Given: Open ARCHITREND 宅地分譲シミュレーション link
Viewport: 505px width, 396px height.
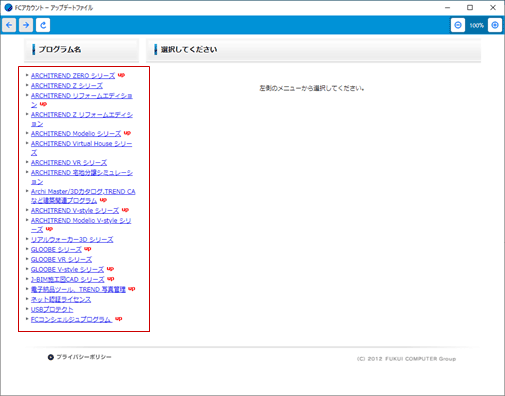Looking at the screenshot, I should click(82, 177).
